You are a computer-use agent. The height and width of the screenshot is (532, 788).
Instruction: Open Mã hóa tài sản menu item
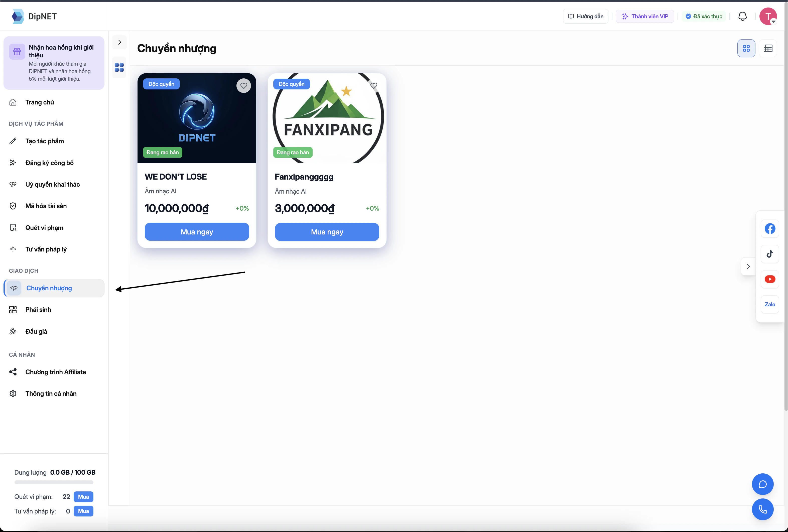pyautogui.click(x=54, y=206)
